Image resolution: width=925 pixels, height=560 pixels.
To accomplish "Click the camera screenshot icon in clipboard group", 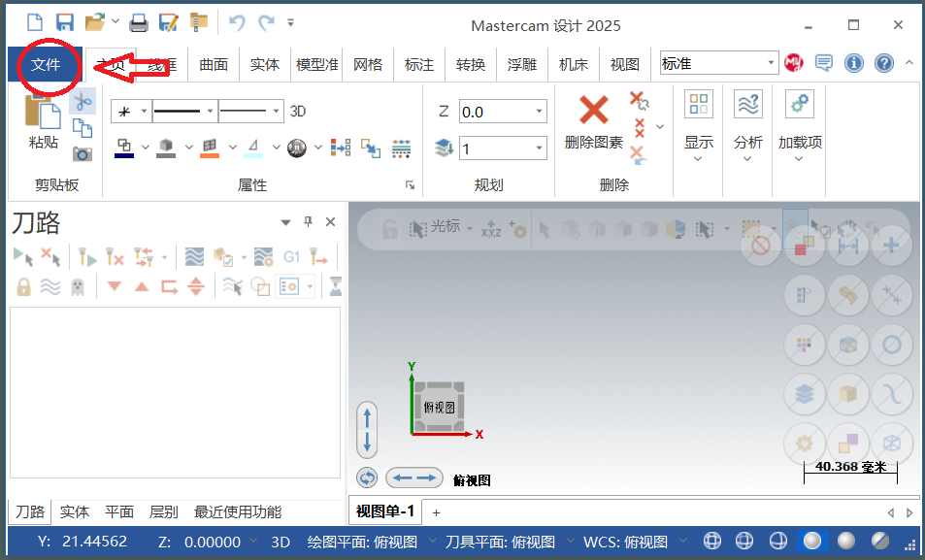I will click(x=83, y=153).
